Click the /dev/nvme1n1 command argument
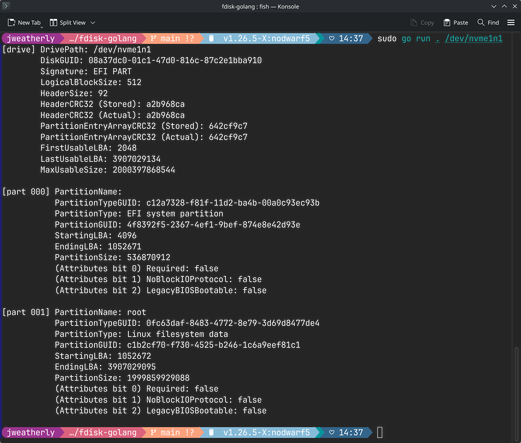The width and height of the screenshot is (521, 443). (473, 39)
